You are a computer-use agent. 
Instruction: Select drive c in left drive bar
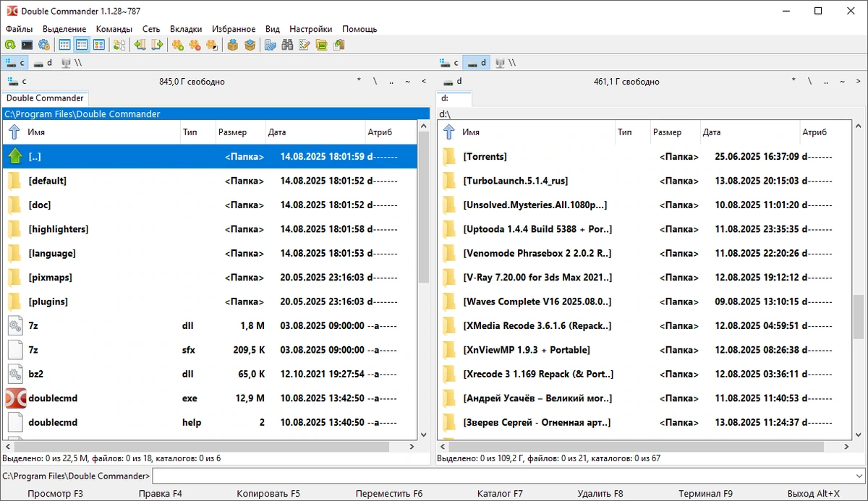(x=14, y=63)
